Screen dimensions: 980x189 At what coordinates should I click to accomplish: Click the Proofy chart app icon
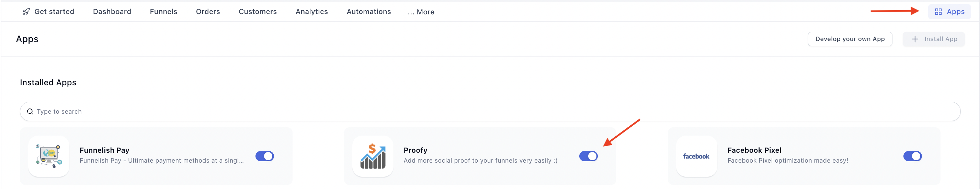(x=373, y=156)
